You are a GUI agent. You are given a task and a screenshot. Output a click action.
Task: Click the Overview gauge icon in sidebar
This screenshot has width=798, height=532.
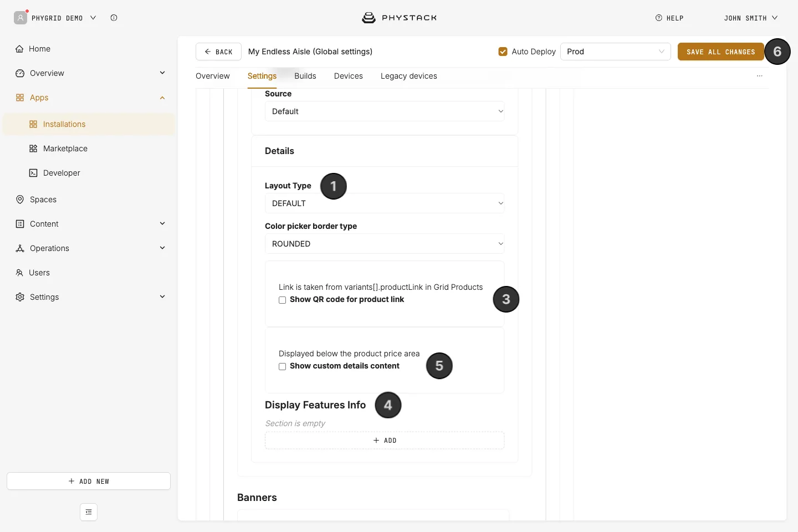point(20,73)
